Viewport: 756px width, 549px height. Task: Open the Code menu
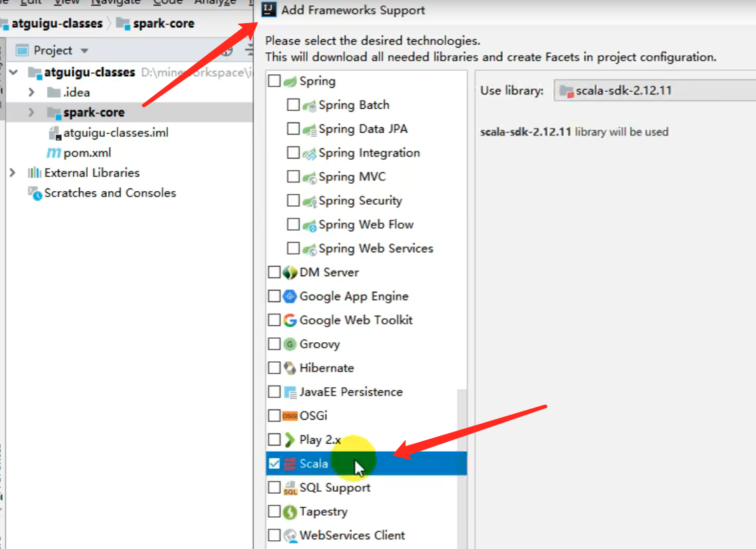167,3
